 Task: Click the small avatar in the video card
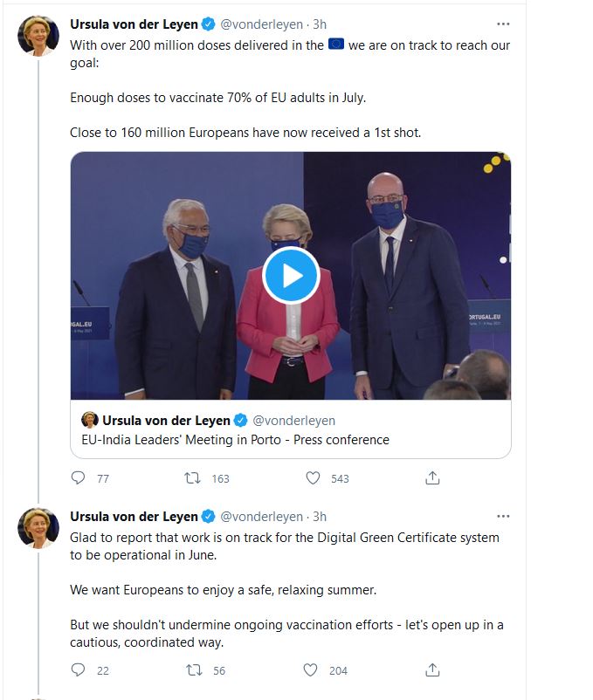point(89,420)
